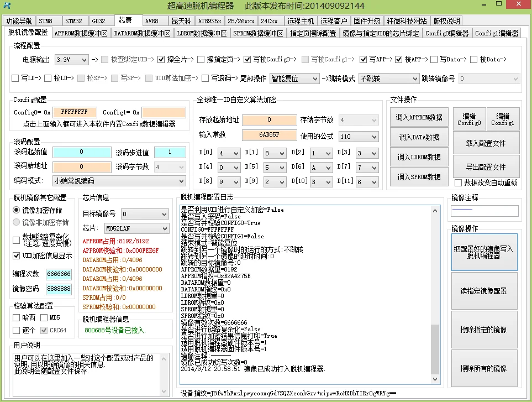The image size is (532, 402).
Task: Open the Config0编辑器 tab
Action: (447, 33)
